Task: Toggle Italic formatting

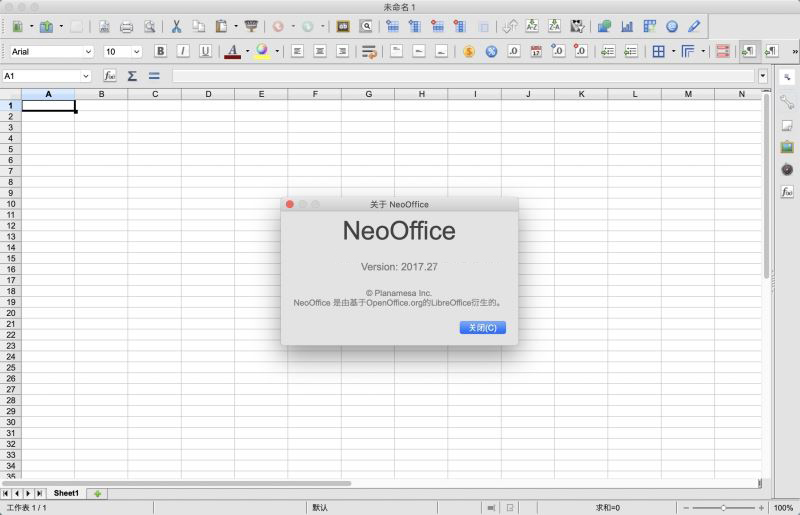Action: tap(183, 52)
